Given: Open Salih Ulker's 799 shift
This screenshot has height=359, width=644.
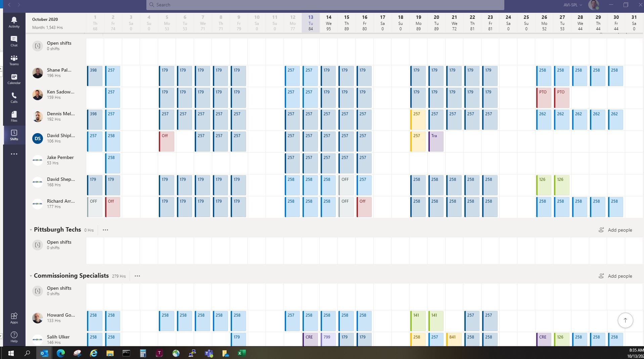Looking at the screenshot, I should pos(328,340).
